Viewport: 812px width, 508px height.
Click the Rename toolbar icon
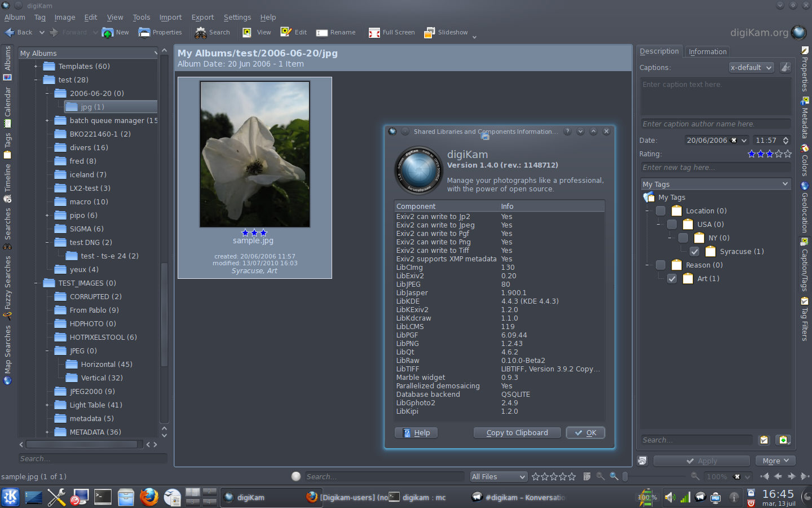(322, 33)
